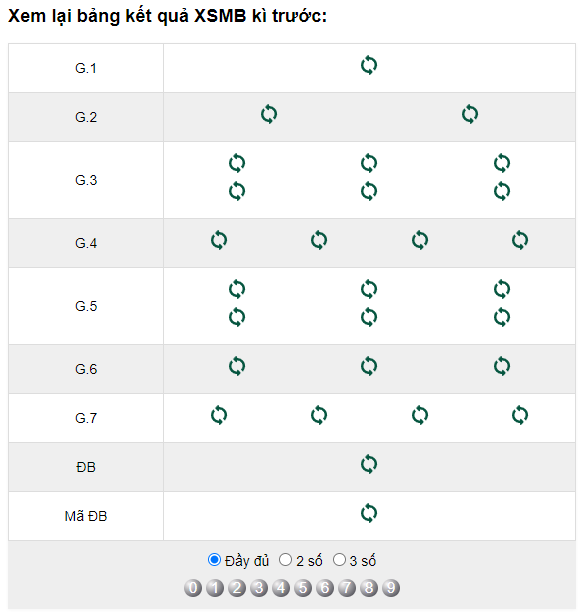Click the last refresh icon in G.6 row

click(502, 366)
